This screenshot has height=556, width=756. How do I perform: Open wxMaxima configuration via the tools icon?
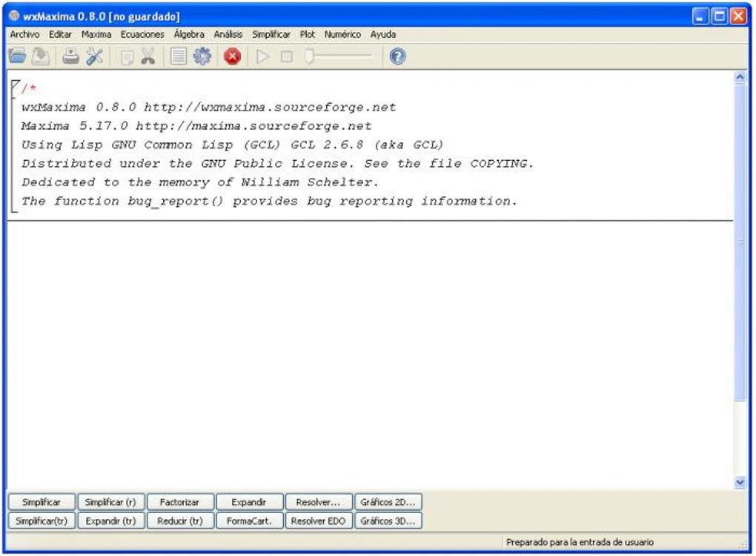tap(95, 56)
